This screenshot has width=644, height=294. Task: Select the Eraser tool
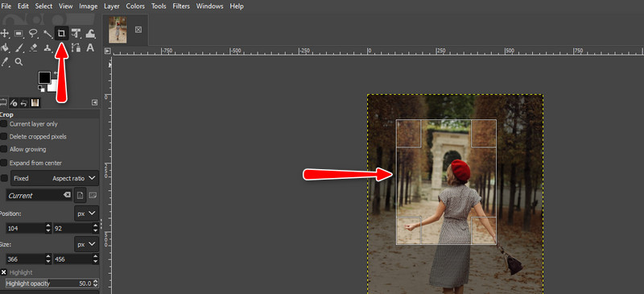click(x=34, y=48)
